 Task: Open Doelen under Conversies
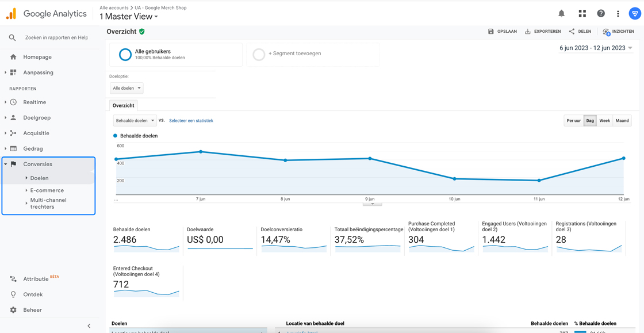(x=40, y=178)
